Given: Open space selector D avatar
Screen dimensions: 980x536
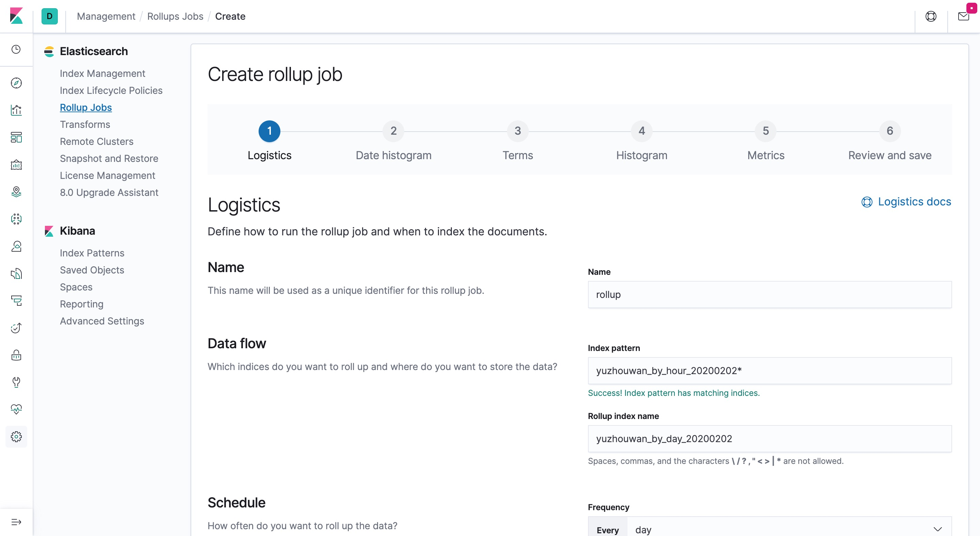Looking at the screenshot, I should (x=49, y=16).
